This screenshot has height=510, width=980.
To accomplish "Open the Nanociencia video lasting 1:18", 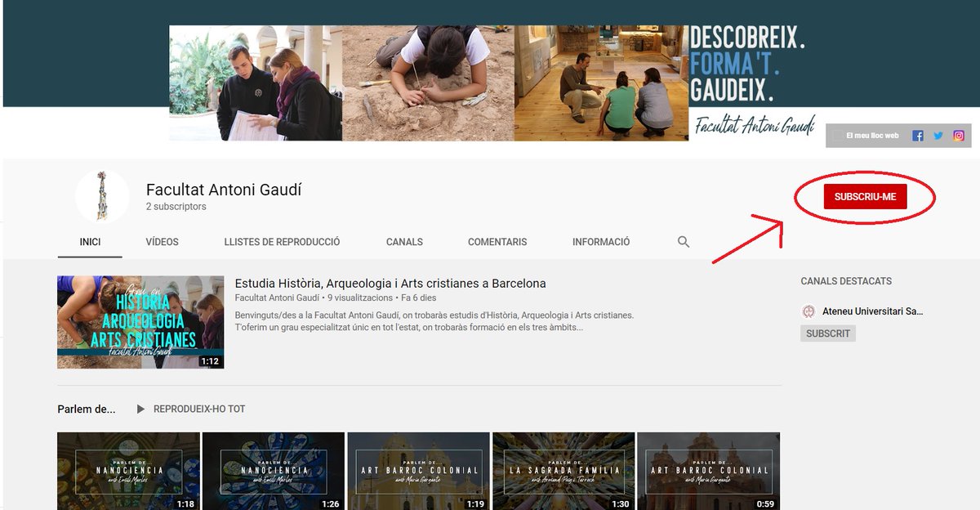I will coord(128,471).
